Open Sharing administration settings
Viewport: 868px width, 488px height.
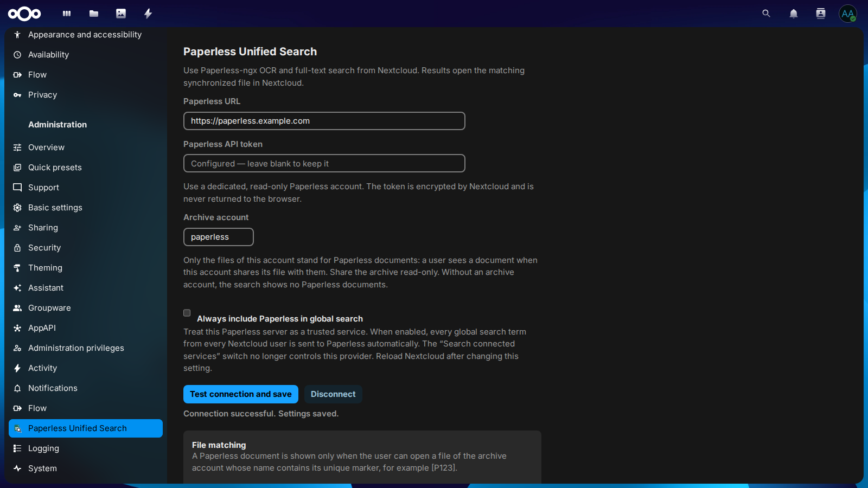(86, 228)
